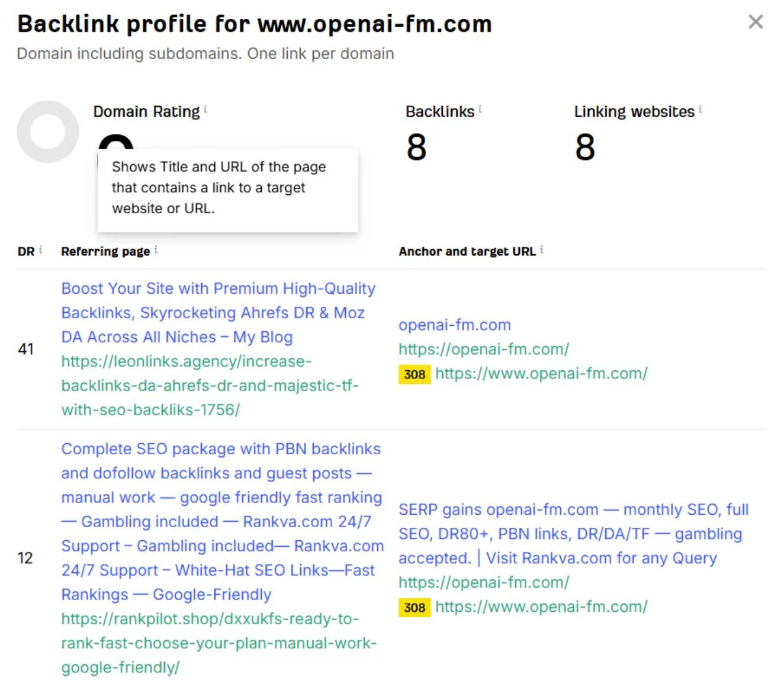Close the backlink profile dialog

click(x=756, y=22)
